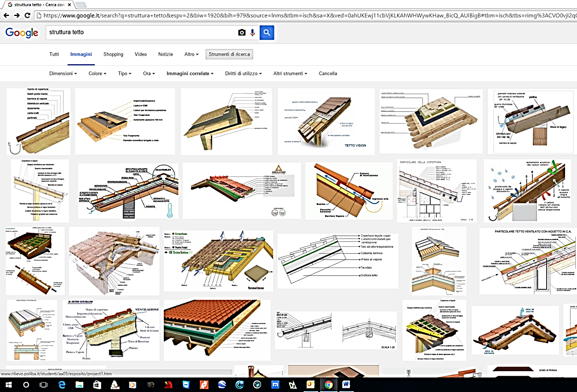Open the 'SCALA 1:20' roof drawings thumbnail
577x392 pixels.
336,330
